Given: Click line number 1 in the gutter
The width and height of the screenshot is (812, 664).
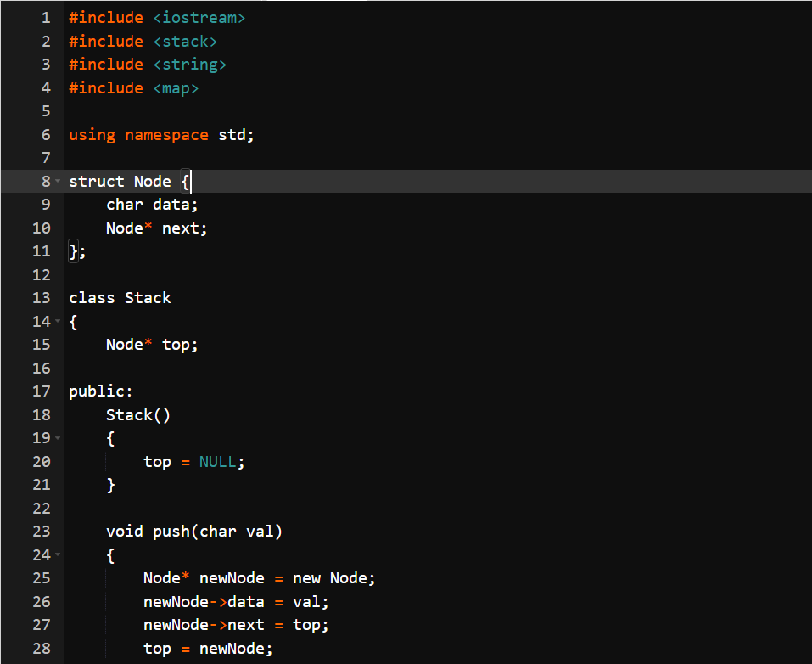Looking at the screenshot, I should [45, 17].
